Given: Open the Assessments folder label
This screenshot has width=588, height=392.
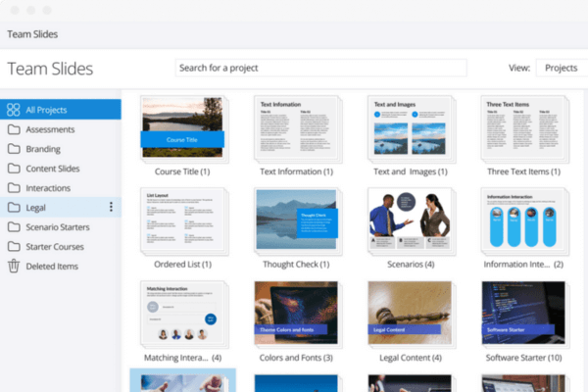Looking at the screenshot, I should tap(50, 129).
